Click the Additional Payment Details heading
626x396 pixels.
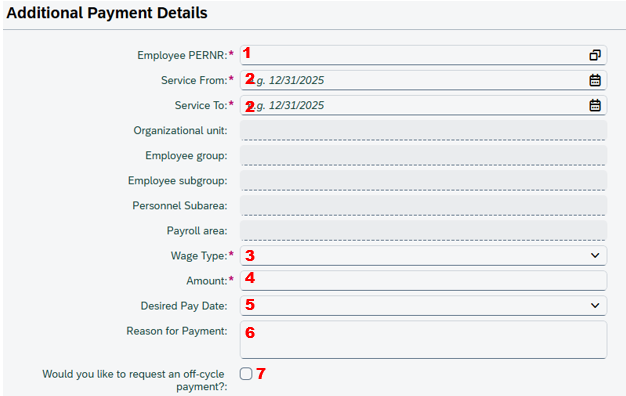point(107,13)
